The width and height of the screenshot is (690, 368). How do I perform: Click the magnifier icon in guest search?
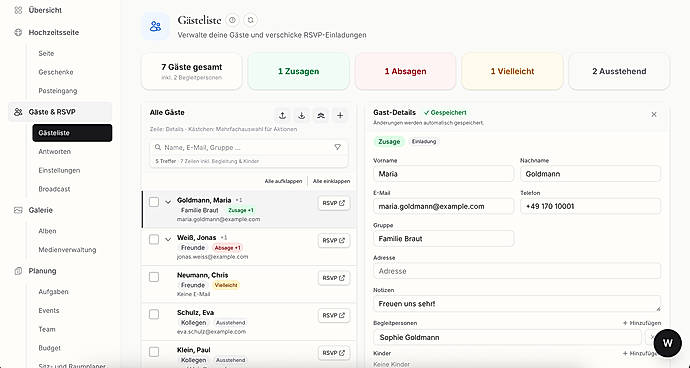(158, 147)
